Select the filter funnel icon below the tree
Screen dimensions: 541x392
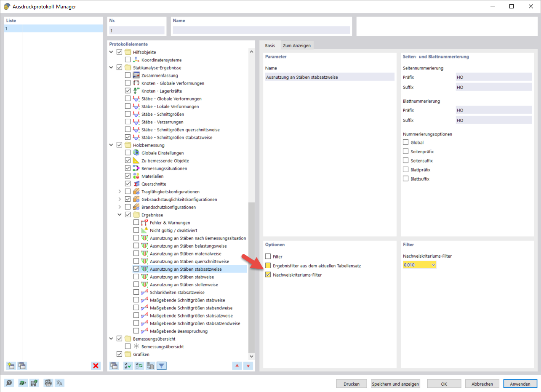[x=162, y=366]
